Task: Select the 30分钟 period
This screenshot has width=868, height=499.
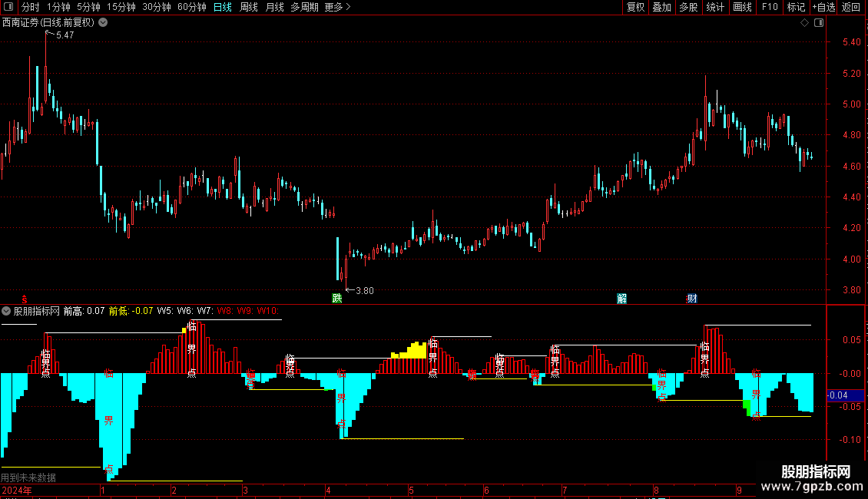Action: 156,7
